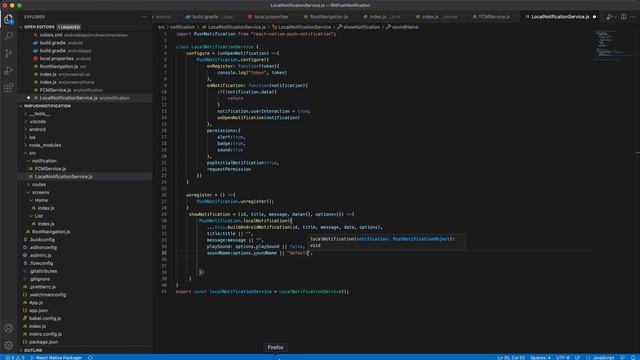Open the Manage gear icon
640x360 pixels.
click(9, 345)
